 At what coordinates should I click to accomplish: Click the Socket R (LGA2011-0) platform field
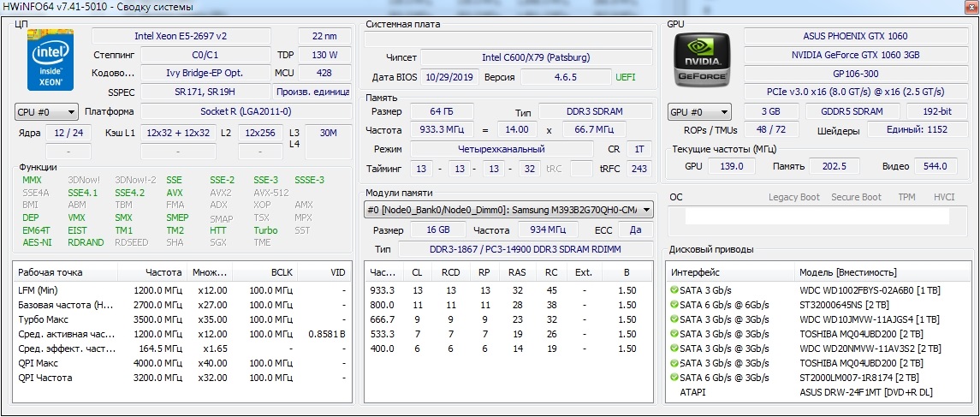point(246,112)
